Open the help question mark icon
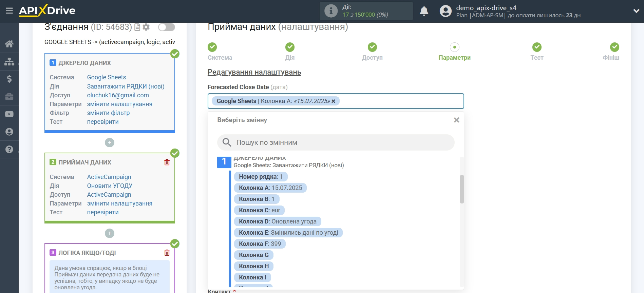 click(x=9, y=150)
